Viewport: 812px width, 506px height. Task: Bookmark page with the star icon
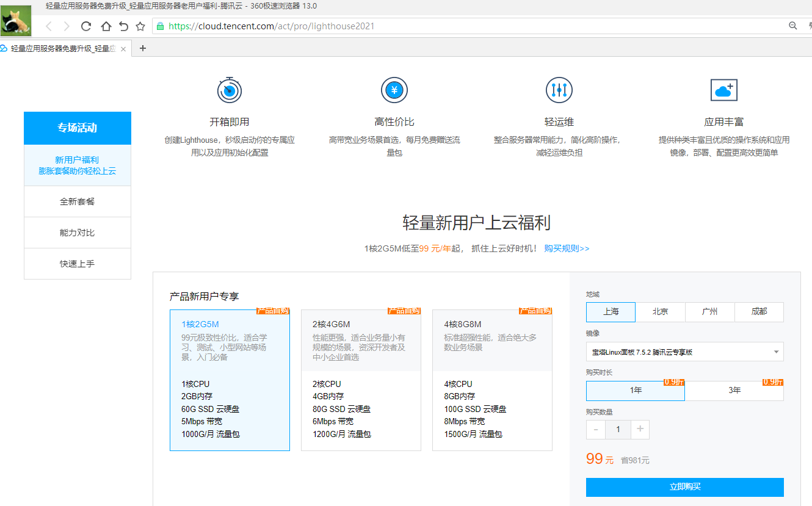tap(140, 26)
